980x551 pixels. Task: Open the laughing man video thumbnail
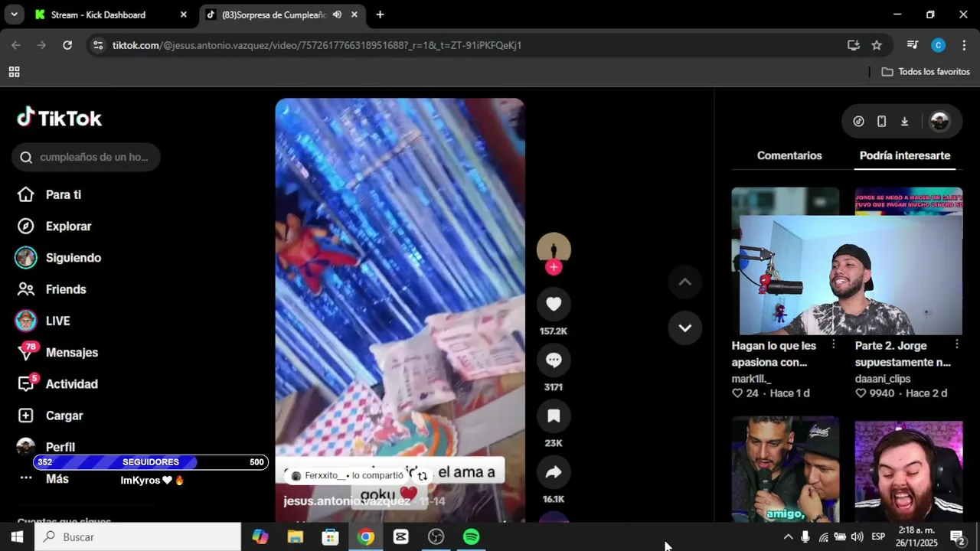pos(908,471)
